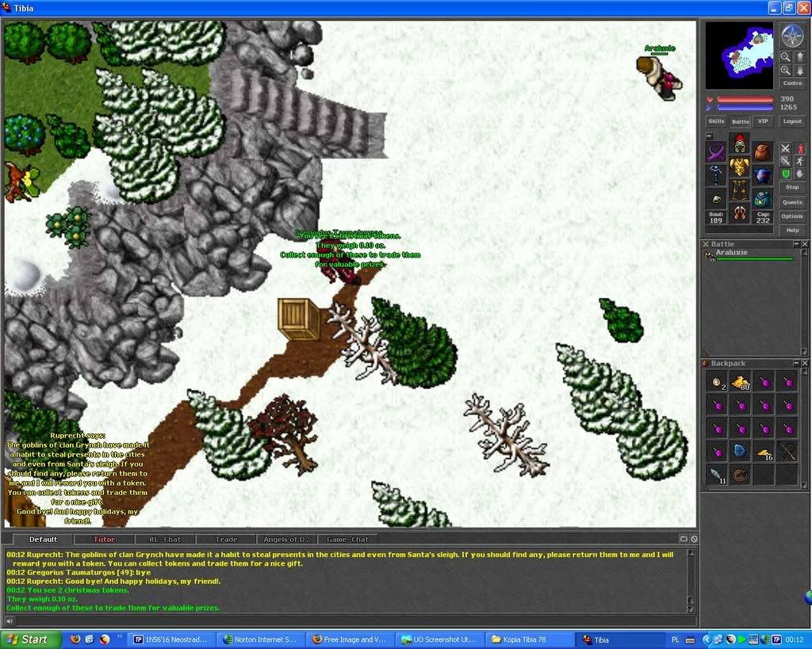
Task: Click the Logout button
Action: pyautogui.click(x=792, y=121)
